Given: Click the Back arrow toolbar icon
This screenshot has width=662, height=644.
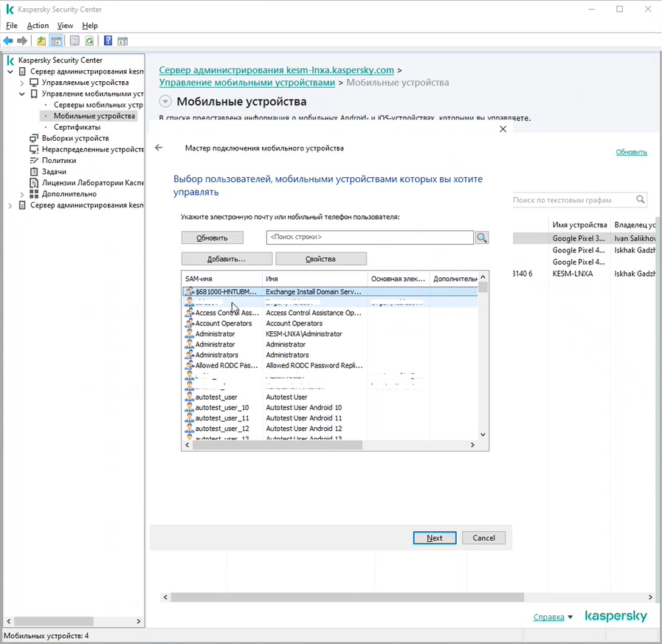Looking at the screenshot, I should (8, 41).
